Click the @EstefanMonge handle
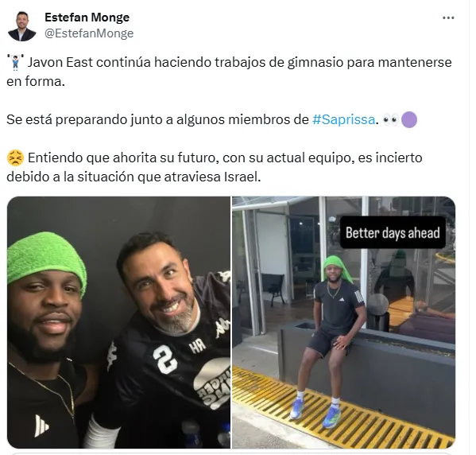 89,33
